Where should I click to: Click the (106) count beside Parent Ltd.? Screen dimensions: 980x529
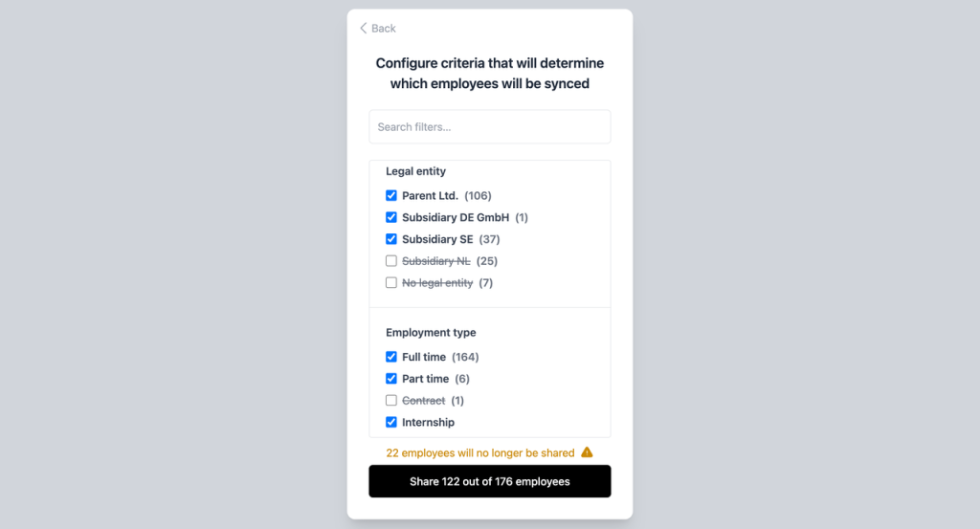click(x=478, y=195)
